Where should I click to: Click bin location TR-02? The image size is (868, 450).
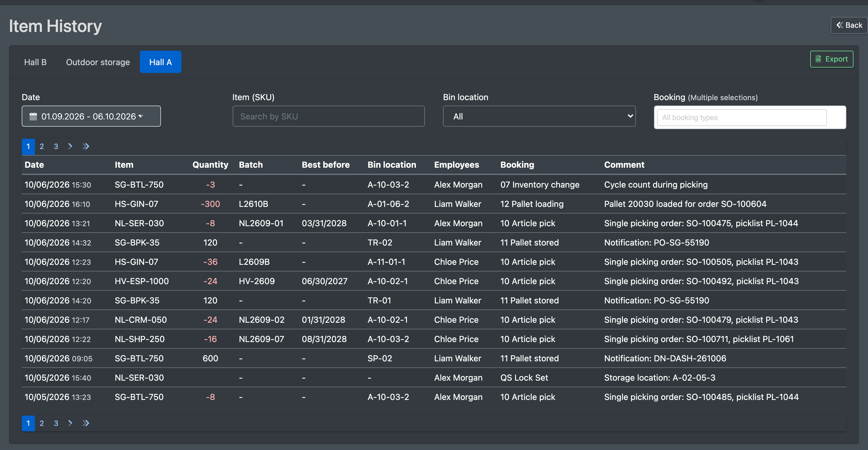click(x=380, y=243)
